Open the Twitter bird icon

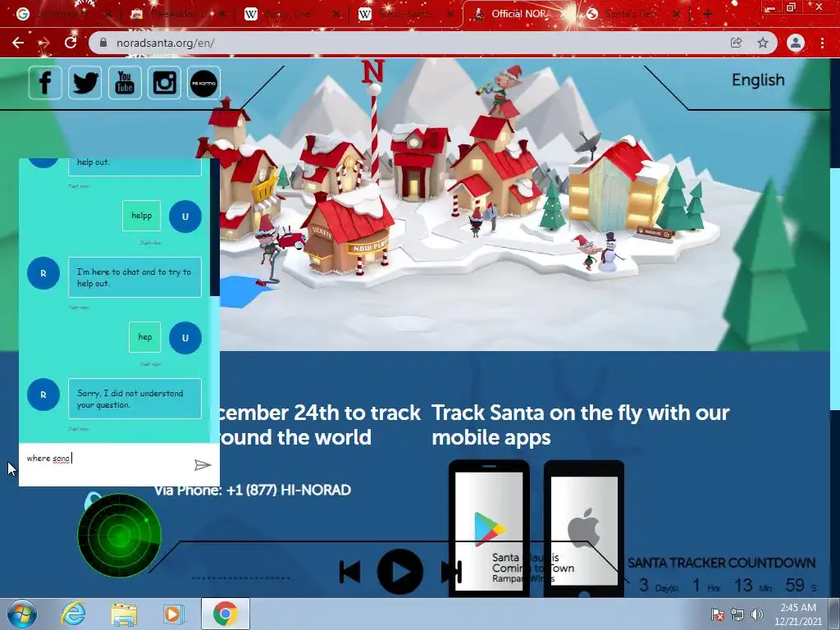[x=84, y=83]
